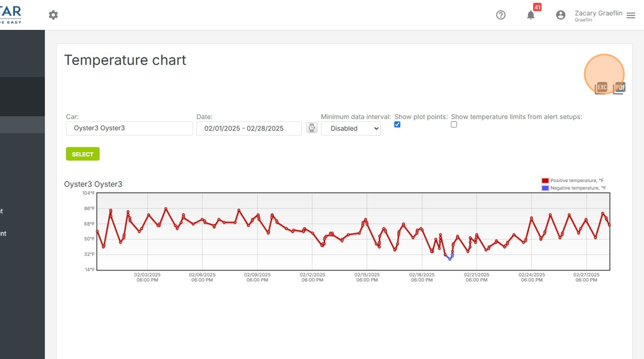Viewport: 644px width, 359px height.
Task: Click the 02/12/2025 06:00 PM axis label
Action: point(312,277)
